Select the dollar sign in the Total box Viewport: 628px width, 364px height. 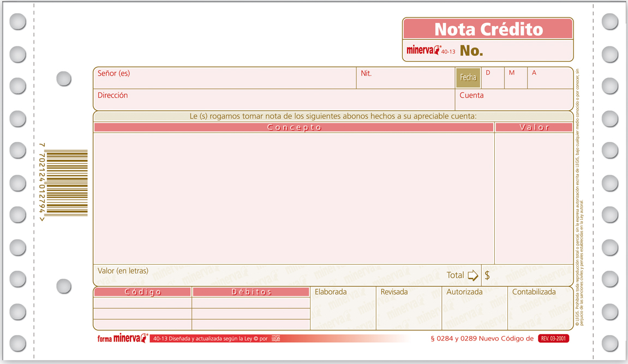487,275
